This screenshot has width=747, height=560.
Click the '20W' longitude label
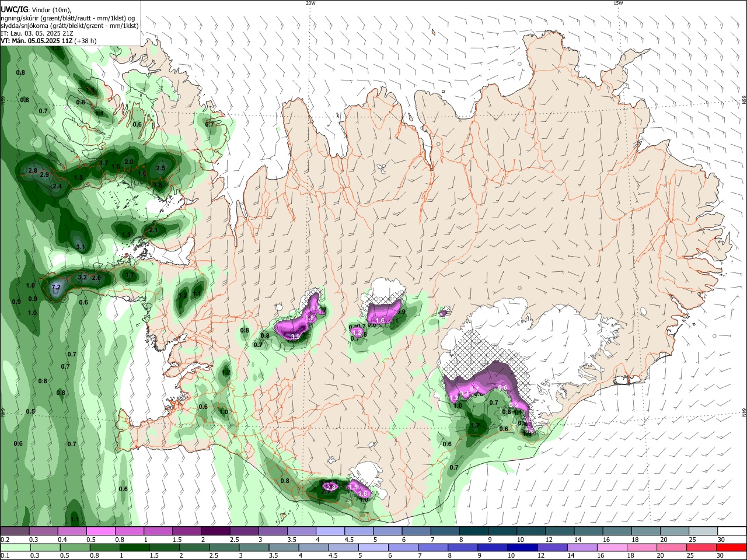pyautogui.click(x=310, y=3)
